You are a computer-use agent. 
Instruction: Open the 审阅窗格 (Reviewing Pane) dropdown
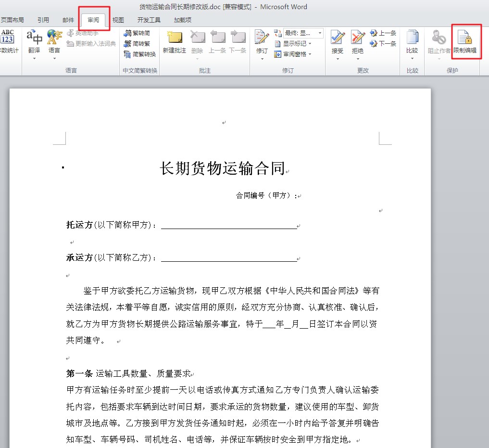[294, 53]
